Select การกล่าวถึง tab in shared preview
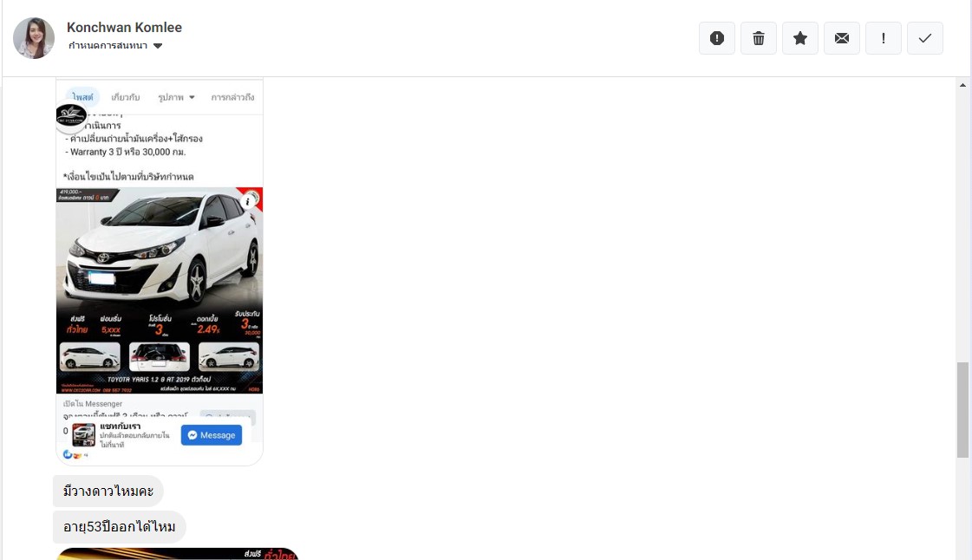The width and height of the screenshot is (972, 560). (x=232, y=97)
